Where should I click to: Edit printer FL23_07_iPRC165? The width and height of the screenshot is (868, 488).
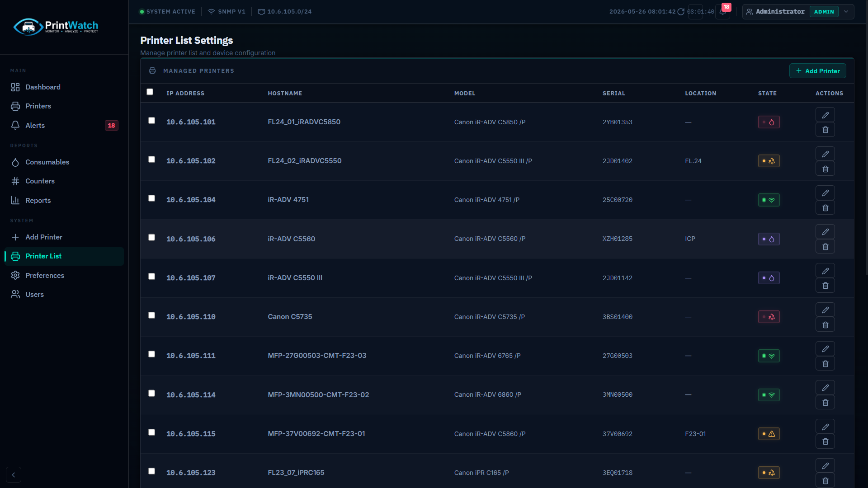point(825,465)
